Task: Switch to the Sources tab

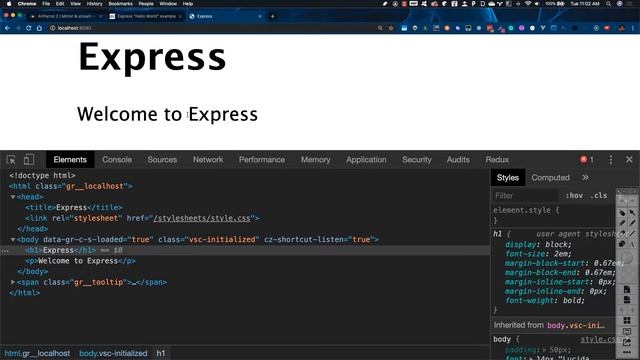Action: pyautogui.click(x=162, y=160)
